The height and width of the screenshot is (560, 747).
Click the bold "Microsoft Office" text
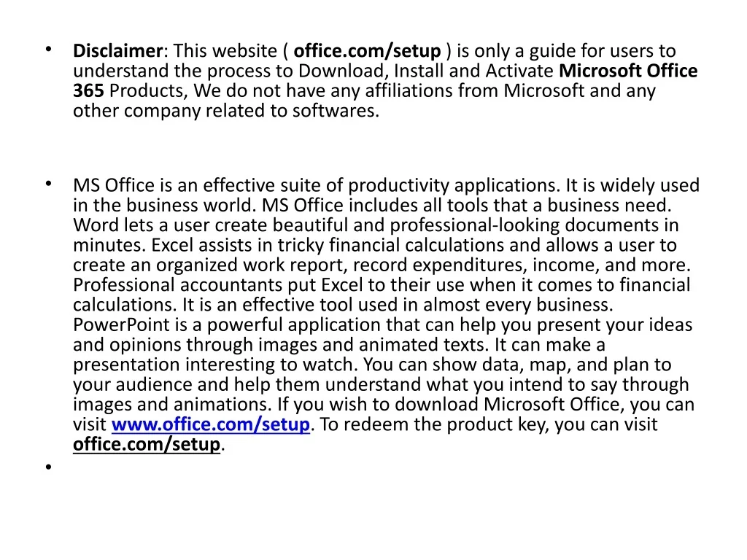[x=628, y=71]
